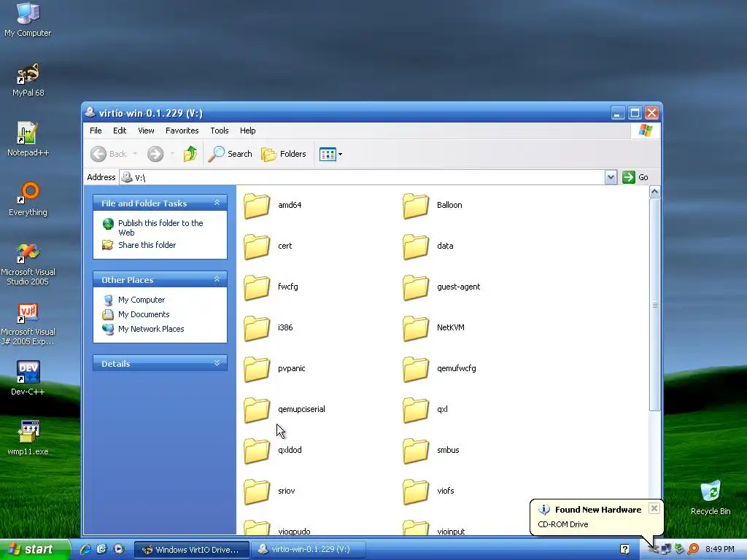
Task: Select the viofs folder icon
Action: [415, 492]
